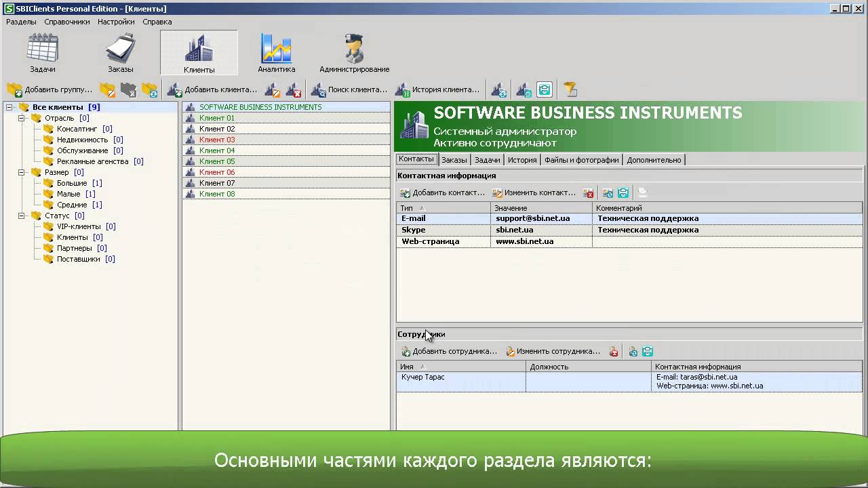This screenshot has height=488, width=868.
Task: Select employee Кучер Тарас row
Action: pyautogui.click(x=629, y=382)
